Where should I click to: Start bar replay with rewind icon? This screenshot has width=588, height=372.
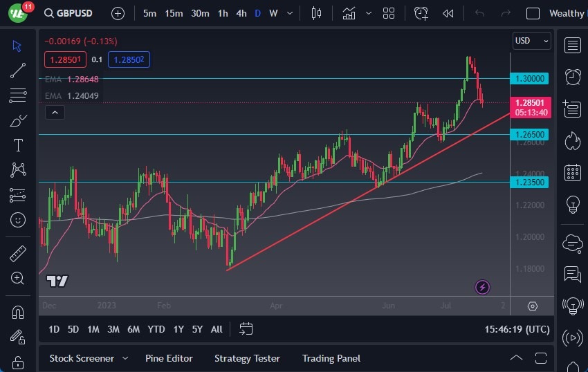coord(448,13)
